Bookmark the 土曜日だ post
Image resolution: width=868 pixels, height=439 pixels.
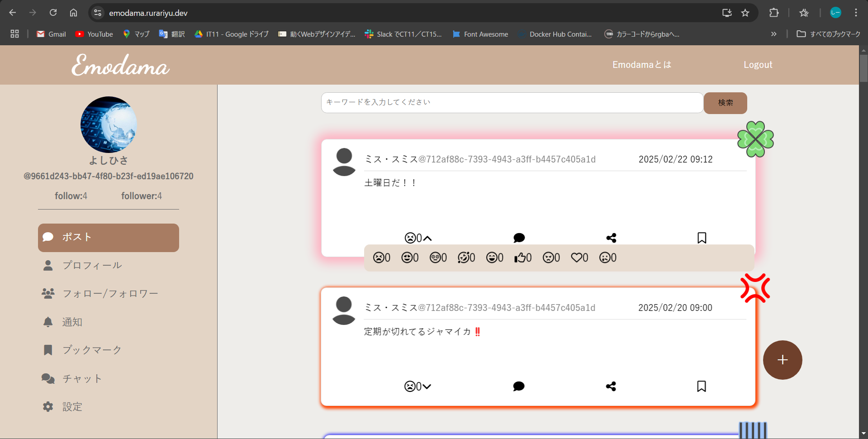point(702,238)
